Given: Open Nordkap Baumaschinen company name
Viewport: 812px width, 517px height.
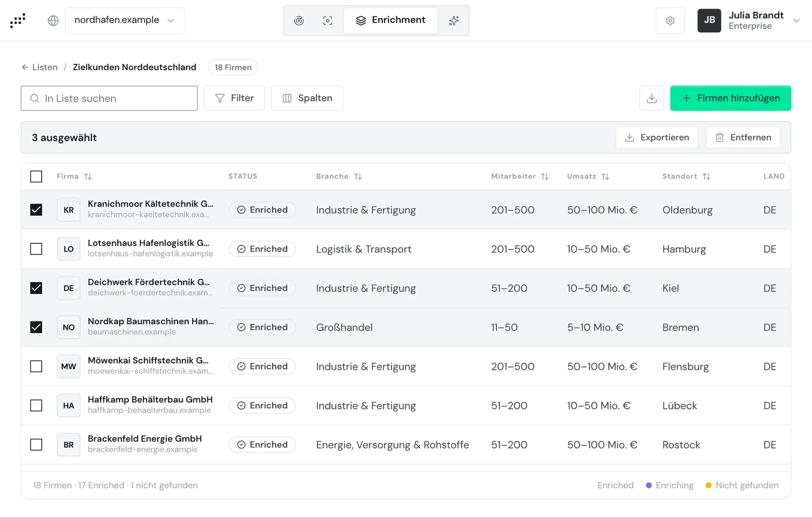Looking at the screenshot, I should [x=151, y=321].
